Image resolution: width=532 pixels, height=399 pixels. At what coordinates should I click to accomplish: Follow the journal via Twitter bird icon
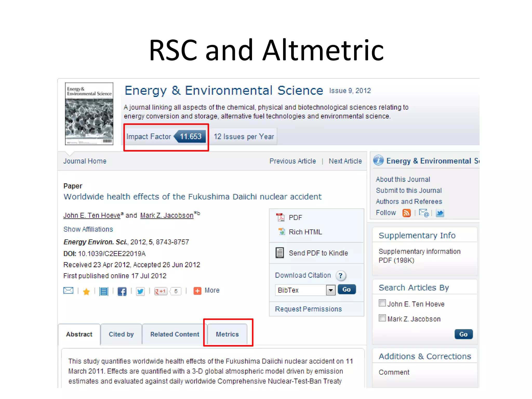coord(440,213)
